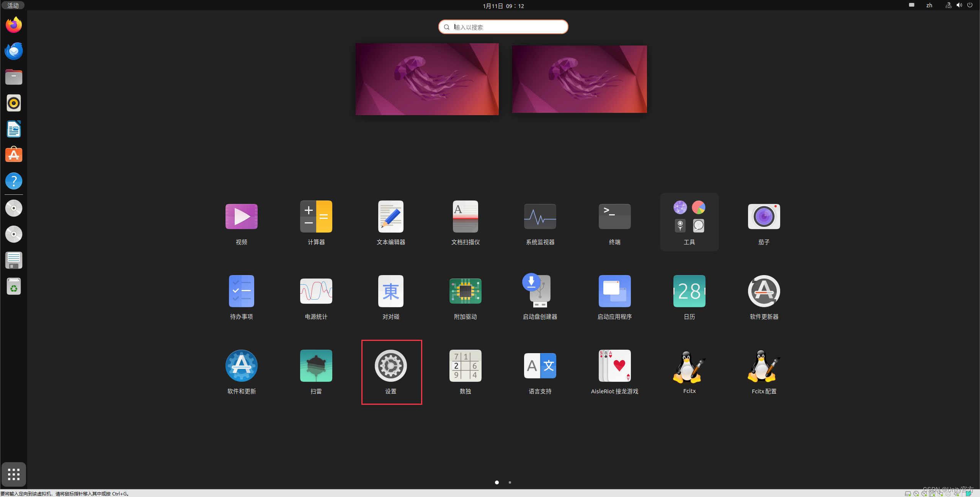The image size is (980, 497).
Task: Open the zh input method menu
Action: pyautogui.click(x=929, y=5)
